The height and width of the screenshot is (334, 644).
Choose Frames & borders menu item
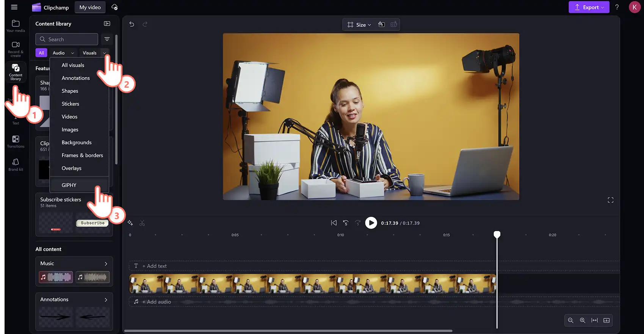[x=79, y=156]
